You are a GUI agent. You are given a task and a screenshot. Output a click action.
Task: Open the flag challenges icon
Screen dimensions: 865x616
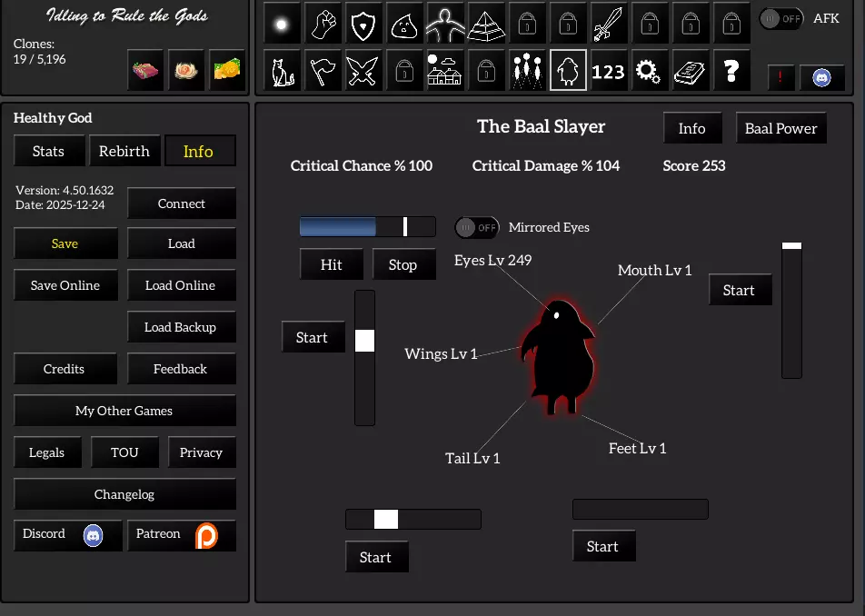click(x=323, y=70)
